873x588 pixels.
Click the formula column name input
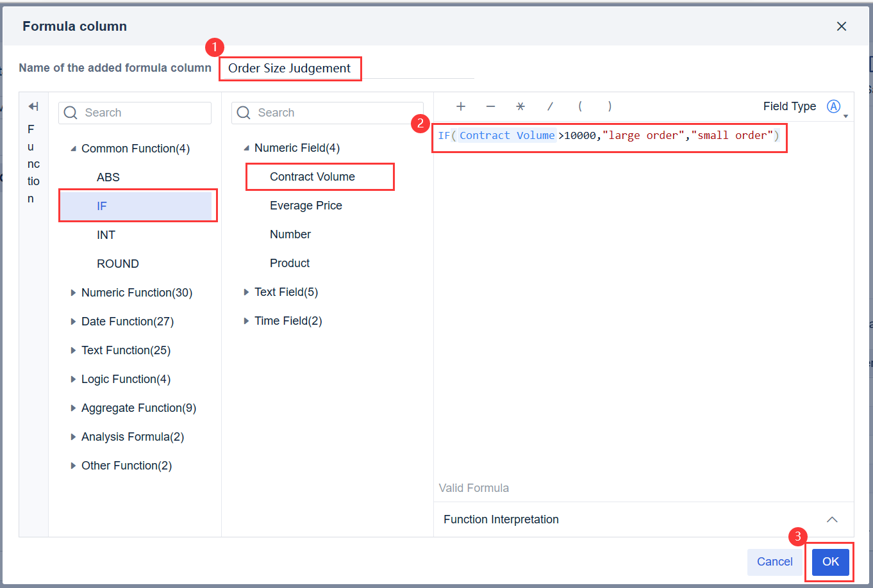(x=347, y=69)
